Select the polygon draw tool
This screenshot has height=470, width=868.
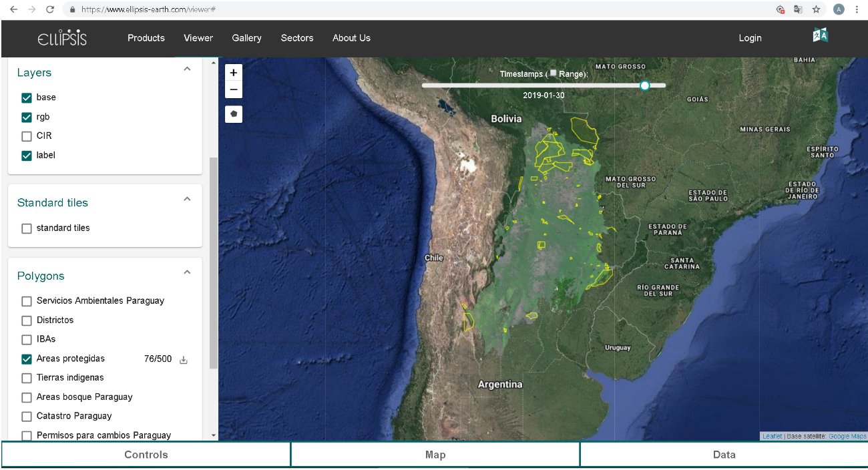click(233, 114)
